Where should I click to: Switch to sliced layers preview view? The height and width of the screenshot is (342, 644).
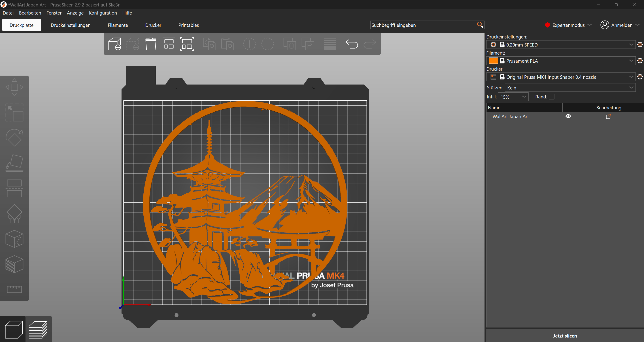[38, 329]
